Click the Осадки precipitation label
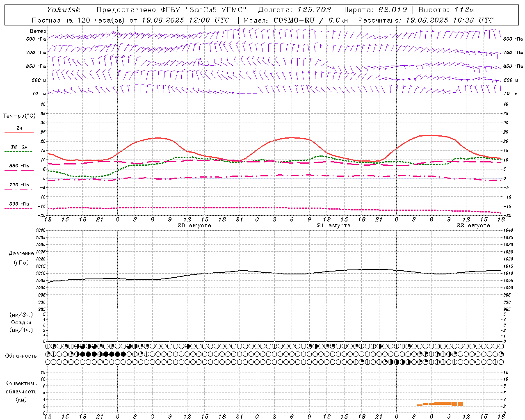The height and width of the screenshot is (420, 525). (21, 322)
